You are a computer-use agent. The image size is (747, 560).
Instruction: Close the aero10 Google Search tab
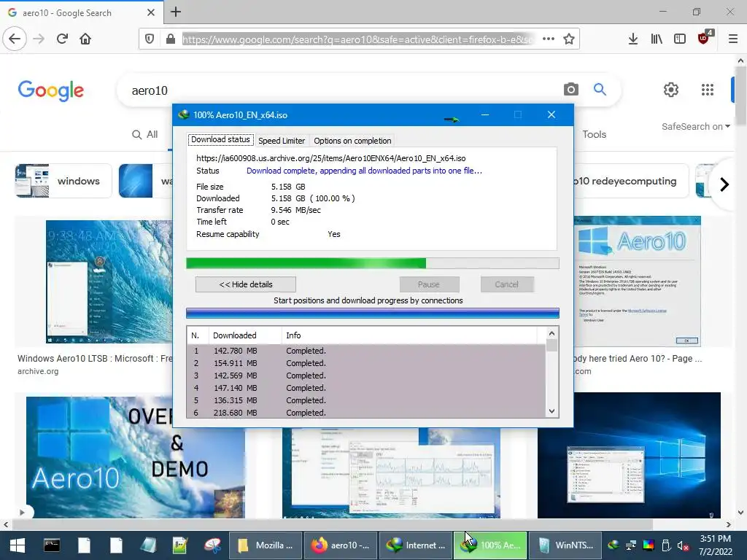pyautogui.click(x=150, y=12)
